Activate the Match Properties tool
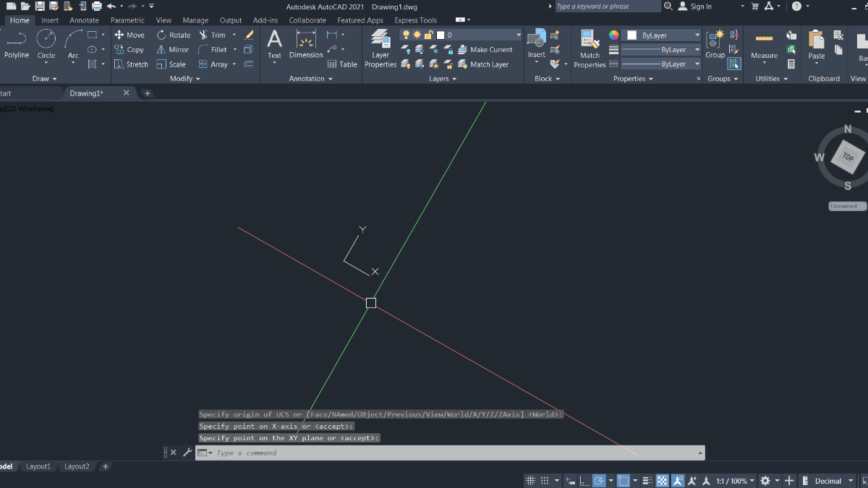Viewport: 868px width, 488px height. pyautogui.click(x=590, y=49)
